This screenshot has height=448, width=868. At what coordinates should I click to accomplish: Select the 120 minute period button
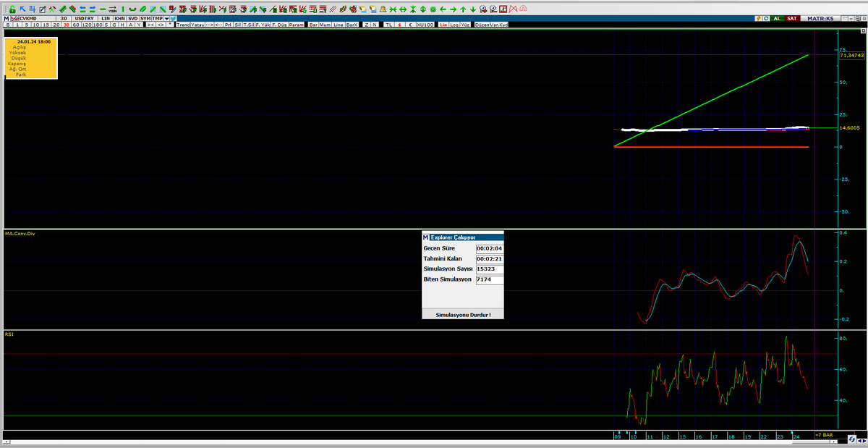pyautogui.click(x=87, y=25)
